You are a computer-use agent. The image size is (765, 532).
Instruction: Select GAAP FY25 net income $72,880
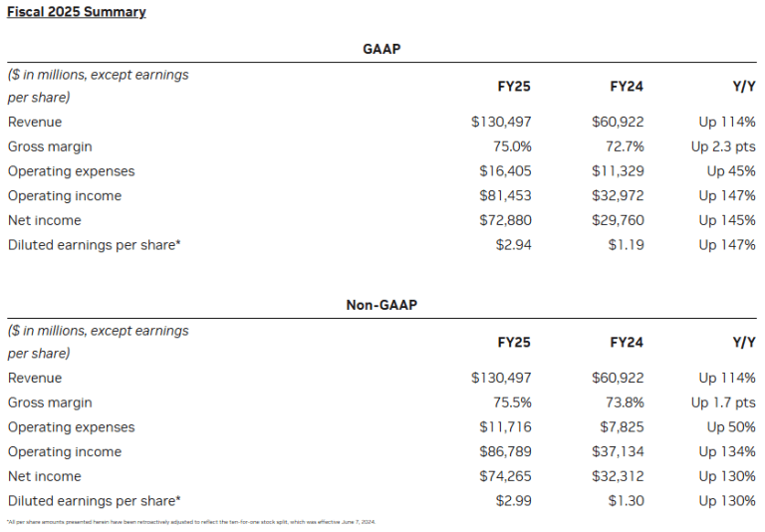click(x=505, y=220)
